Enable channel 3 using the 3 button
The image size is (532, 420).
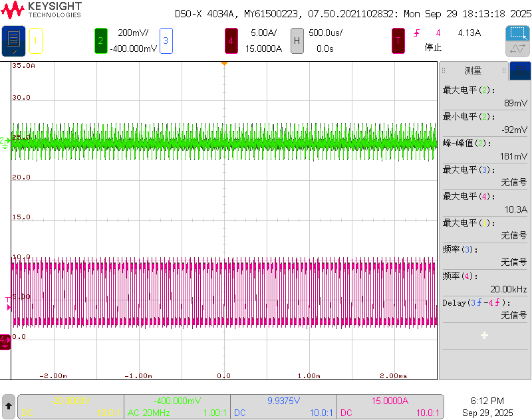pyautogui.click(x=165, y=41)
